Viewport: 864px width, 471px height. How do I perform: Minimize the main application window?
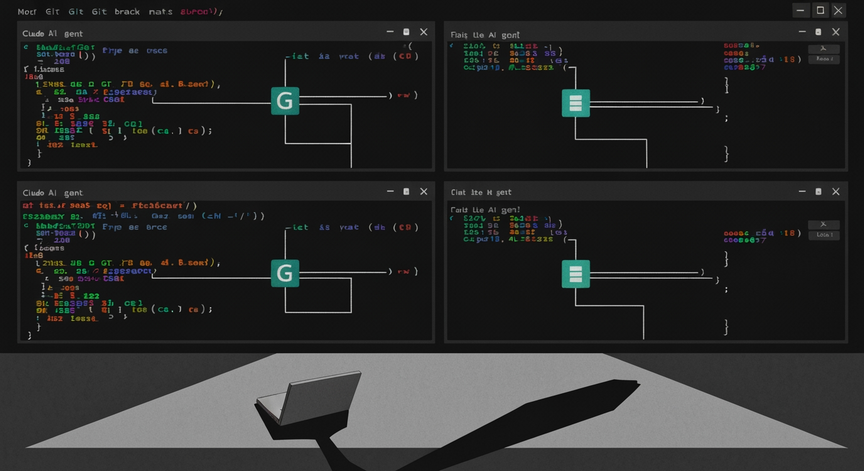coord(801,10)
